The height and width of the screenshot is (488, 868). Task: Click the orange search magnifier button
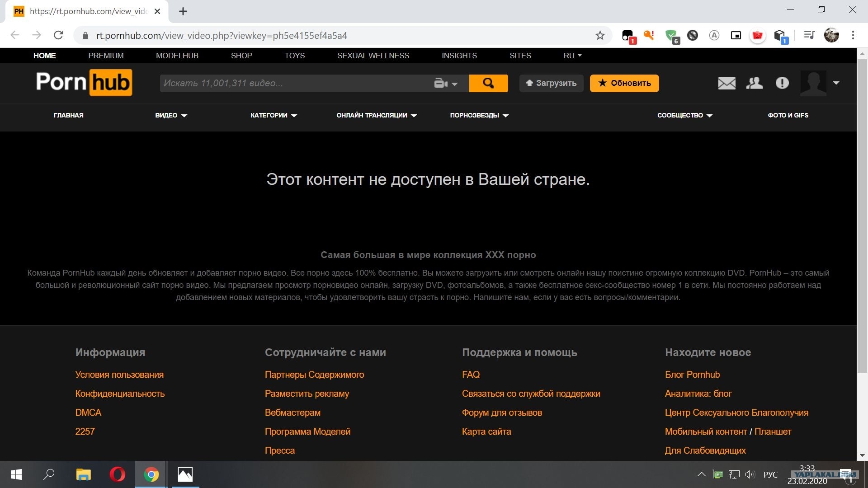click(x=488, y=83)
